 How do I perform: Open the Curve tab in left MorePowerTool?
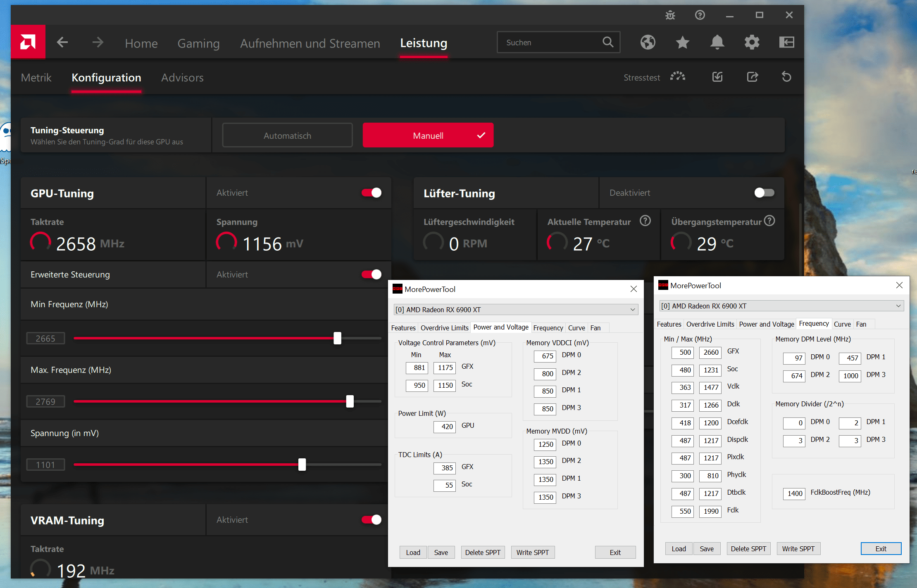click(x=576, y=328)
